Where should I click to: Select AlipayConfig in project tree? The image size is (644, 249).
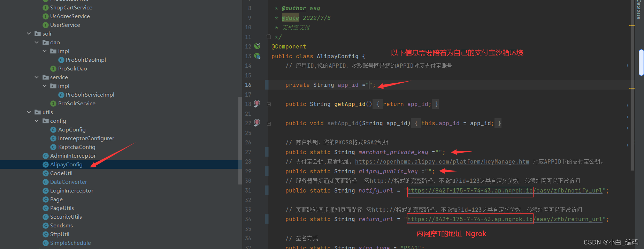[x=66, y=165]
